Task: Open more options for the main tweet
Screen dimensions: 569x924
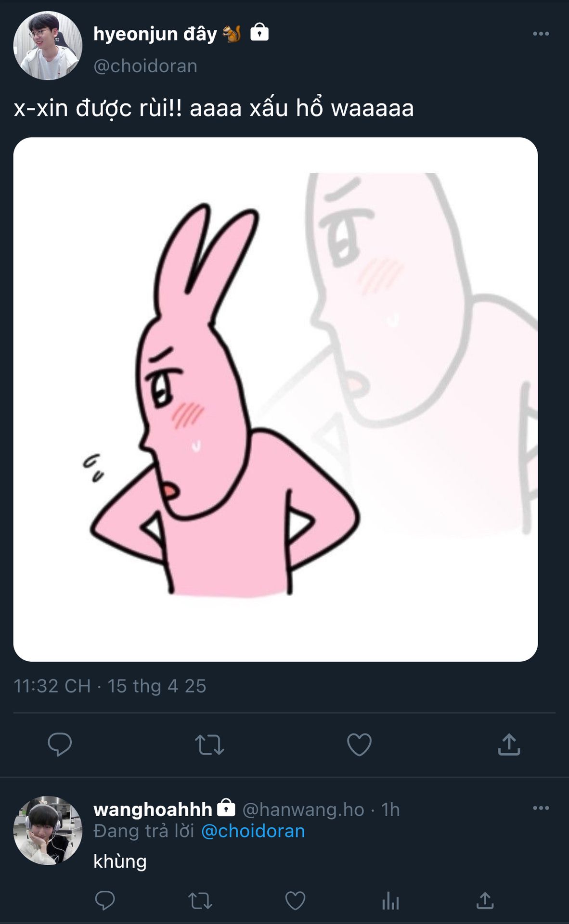Action: (x=541, y=34)
